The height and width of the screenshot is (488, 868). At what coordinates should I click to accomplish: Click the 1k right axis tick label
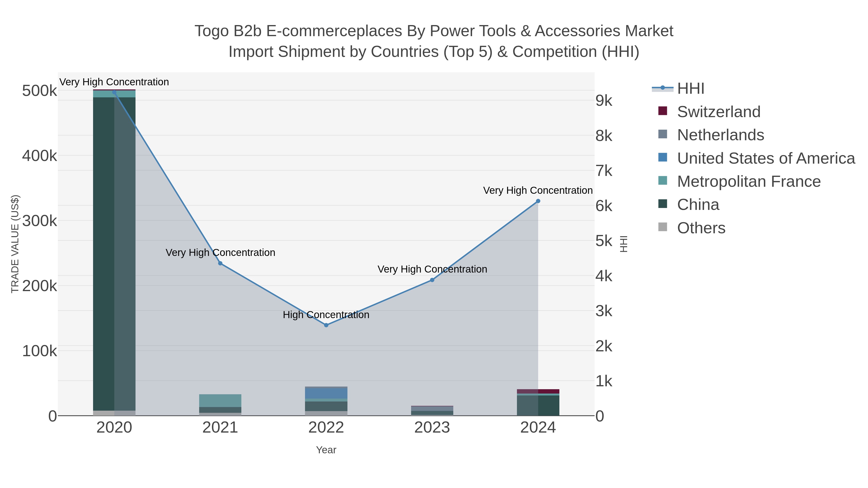604,381
